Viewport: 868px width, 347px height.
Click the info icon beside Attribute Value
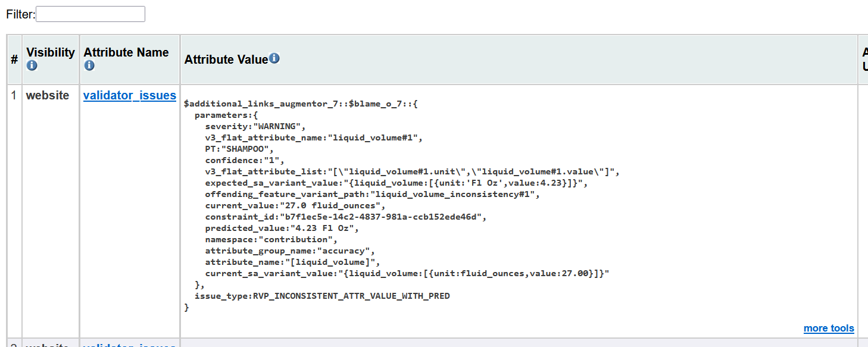pyautogui.click(x=274, y=58)
